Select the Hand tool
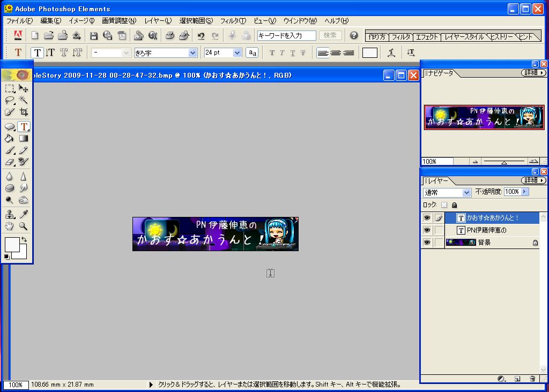This screenshot has height=392, width=549. 10,226
